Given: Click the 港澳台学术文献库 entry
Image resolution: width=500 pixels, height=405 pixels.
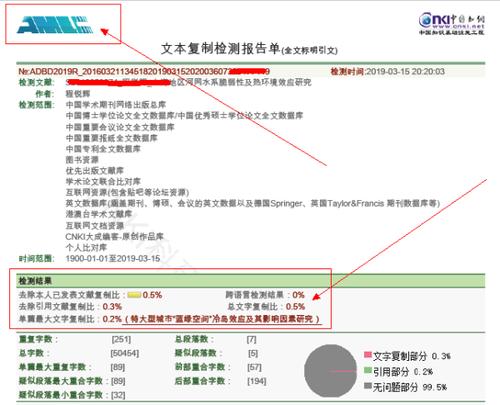Looking at the screenshot, I should pyautogui.click(x=99, y=214).
